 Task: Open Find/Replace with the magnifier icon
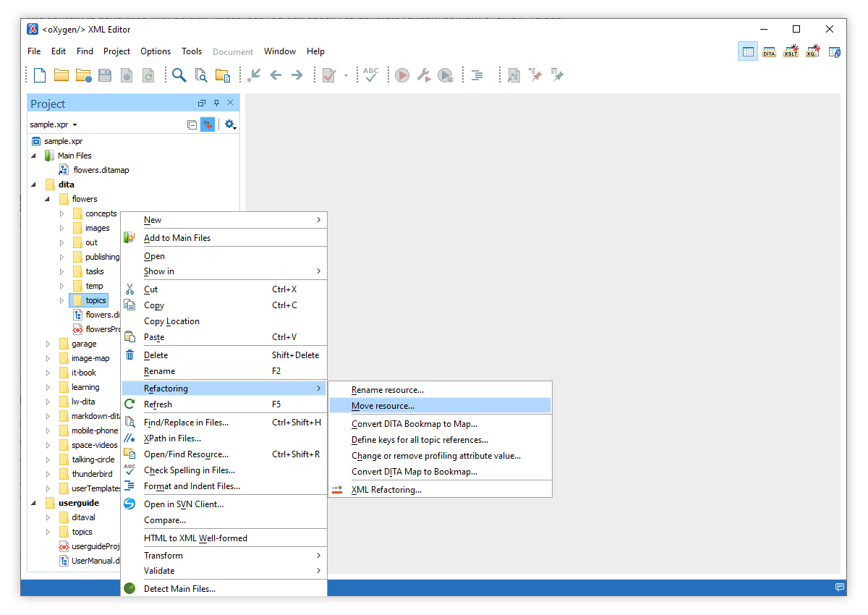pyautogui.click(x=179, y=75)
